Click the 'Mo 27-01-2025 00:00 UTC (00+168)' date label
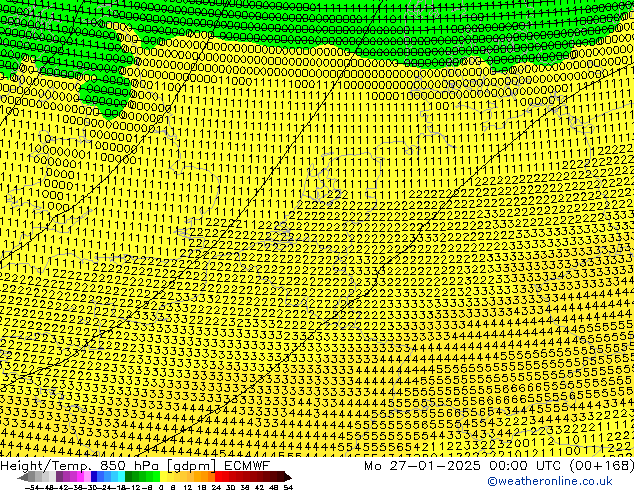The height and width of the screenshot is (490, 634). tap(499, 466)
